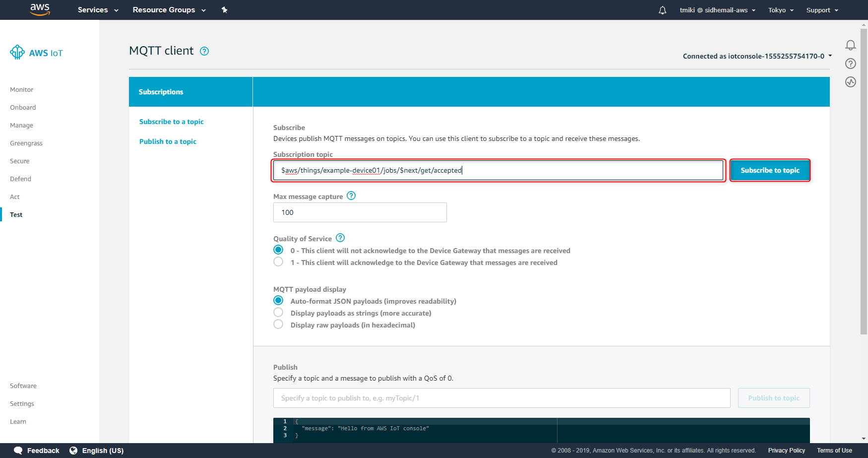Open Act in the sidebar
This screenshot has width=868, height=458.
[15, 197]
